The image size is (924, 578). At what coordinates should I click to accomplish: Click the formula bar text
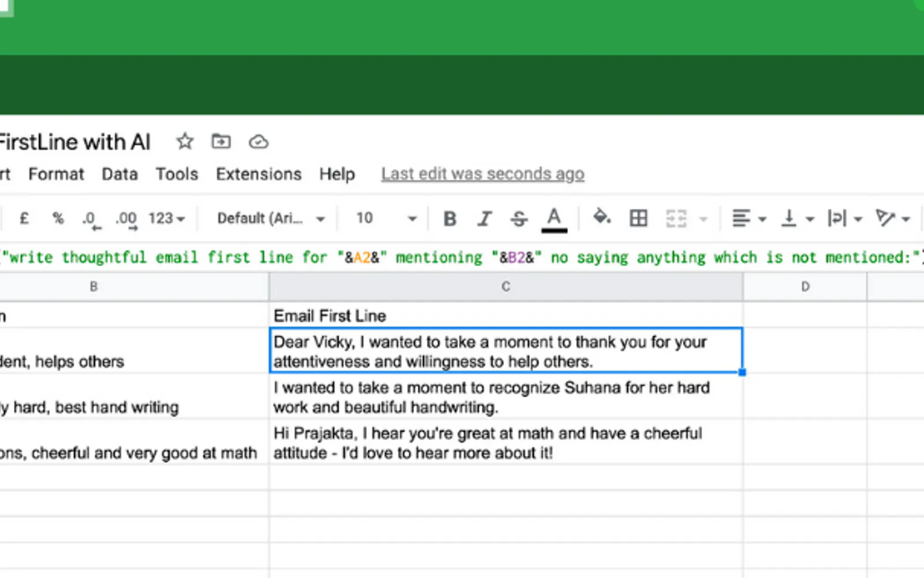pos(462,257)
